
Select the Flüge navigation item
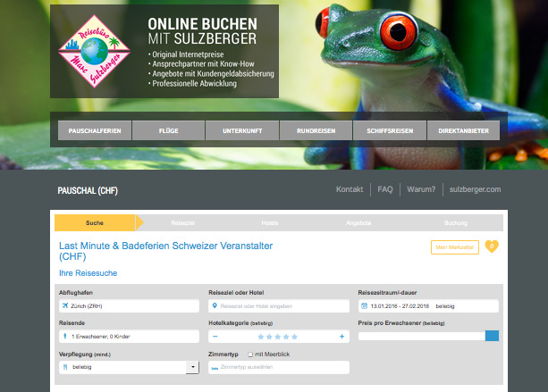pyautogui.click(x=168, y=131)
